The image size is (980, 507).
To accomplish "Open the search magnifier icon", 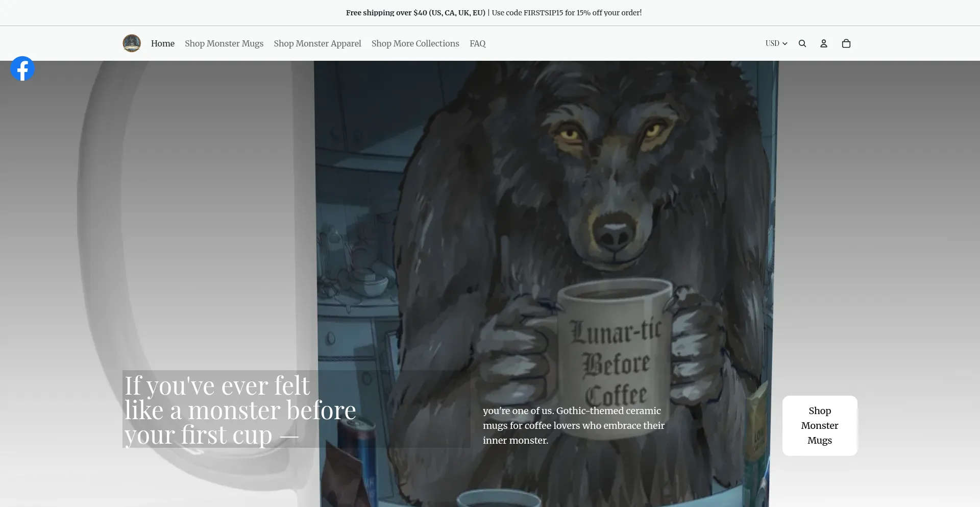I will 802,43.
